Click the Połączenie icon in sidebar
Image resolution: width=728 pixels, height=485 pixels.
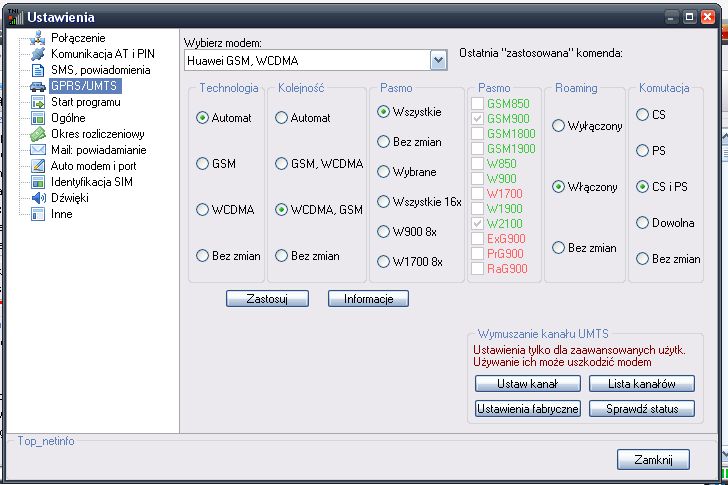point(38,38)
